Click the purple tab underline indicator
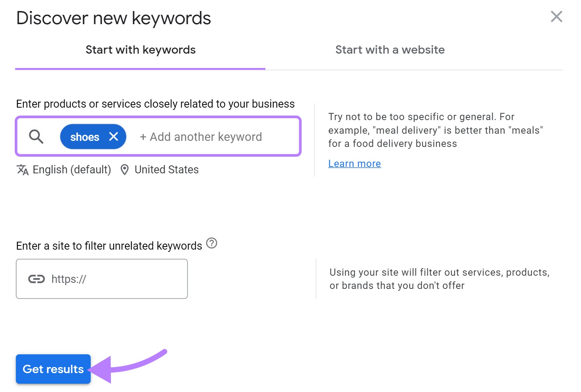Image resolution: width=581 pixels, height=392 pixels. 140,69
